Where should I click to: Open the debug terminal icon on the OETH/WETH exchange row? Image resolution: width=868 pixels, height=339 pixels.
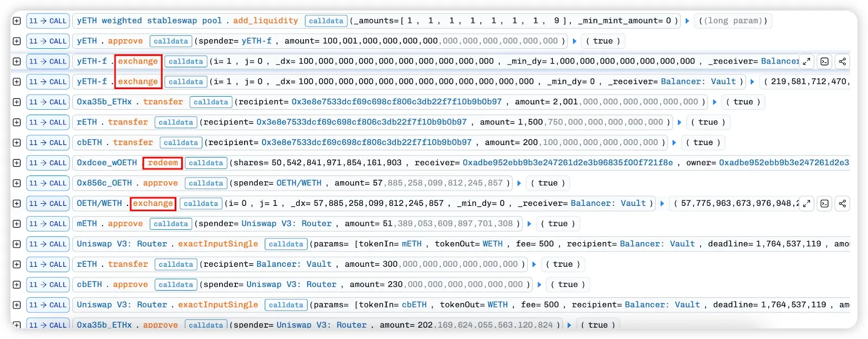point(825,204)
